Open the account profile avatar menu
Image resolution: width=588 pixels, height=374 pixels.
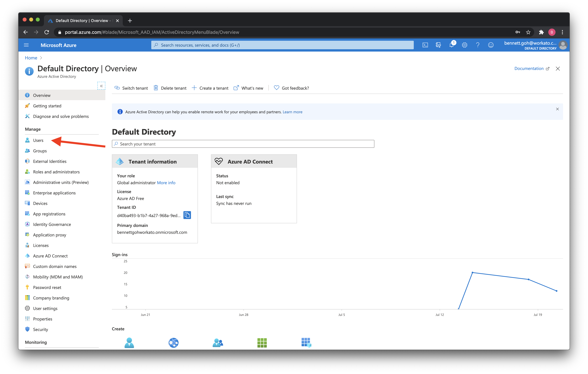click(x=563, y=45)
